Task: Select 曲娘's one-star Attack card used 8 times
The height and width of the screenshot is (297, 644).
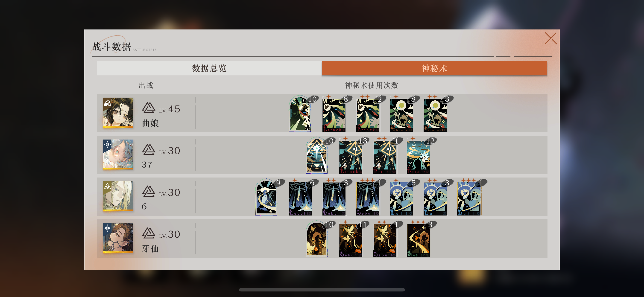Action: pyautogui.click(x=334, y=115)
